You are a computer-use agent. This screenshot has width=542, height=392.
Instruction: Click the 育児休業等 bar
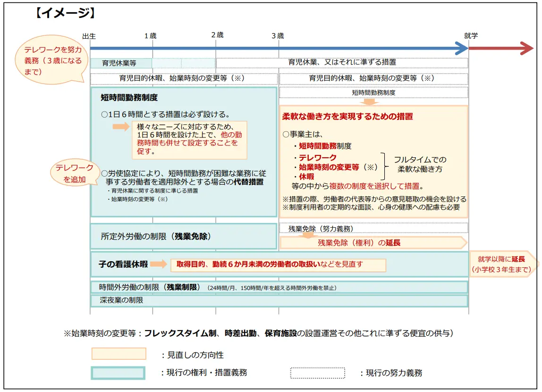coord(121,63)
